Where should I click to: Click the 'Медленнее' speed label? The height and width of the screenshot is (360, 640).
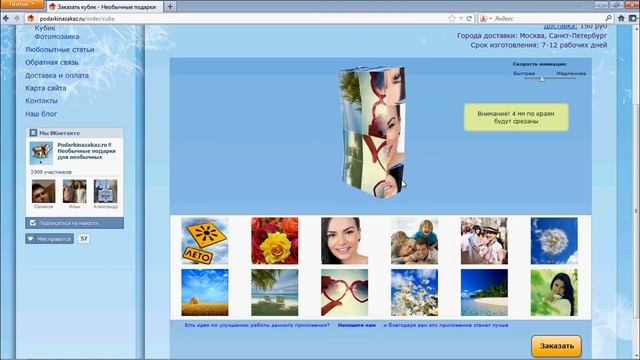click(x=571, y=73)
